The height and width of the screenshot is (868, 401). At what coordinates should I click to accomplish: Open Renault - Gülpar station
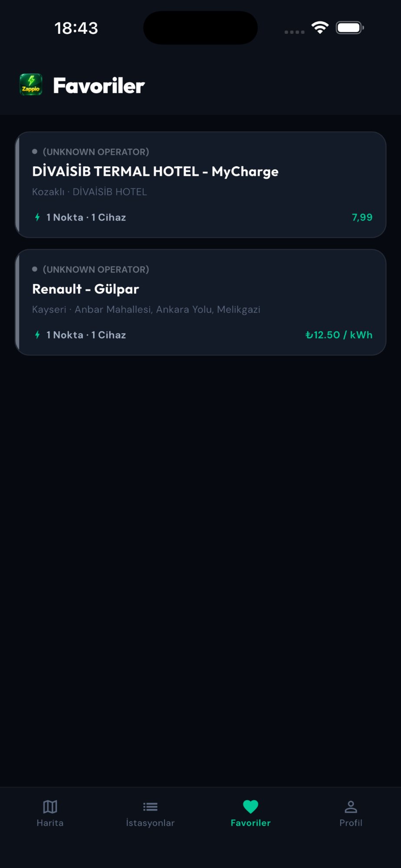pyautogui.click(x=85, y=289)
